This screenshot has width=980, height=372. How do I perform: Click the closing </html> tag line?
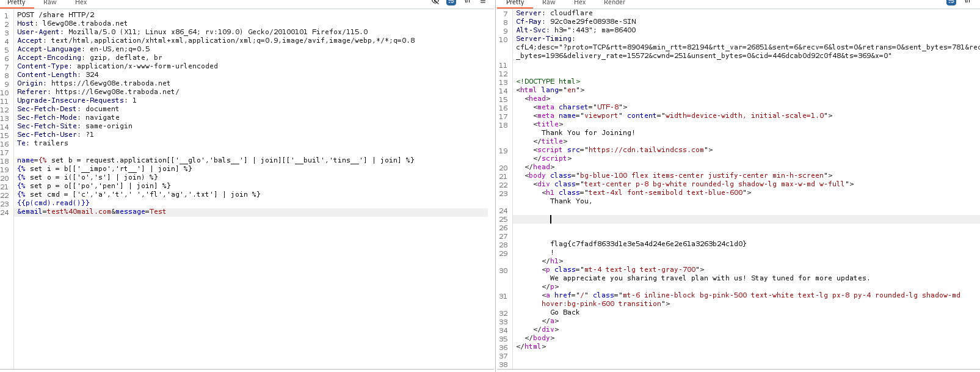click(x=531, y=346)
